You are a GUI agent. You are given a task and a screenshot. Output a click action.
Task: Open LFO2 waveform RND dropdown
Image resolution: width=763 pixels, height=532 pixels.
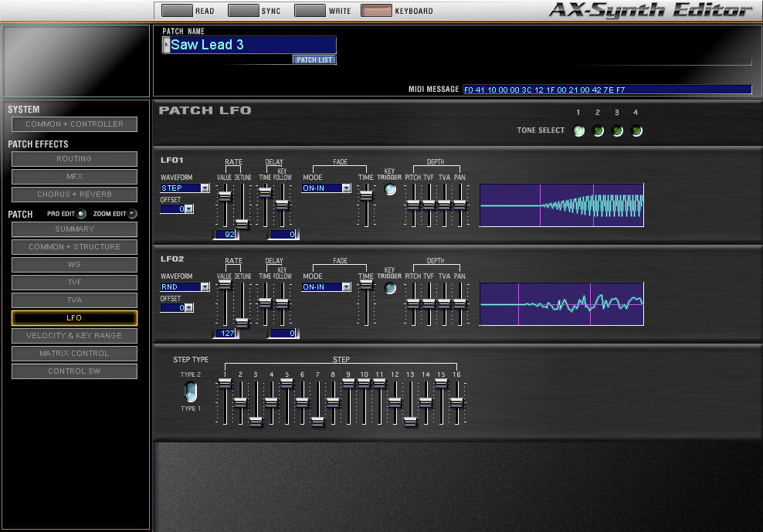click(x=205, y=287)
